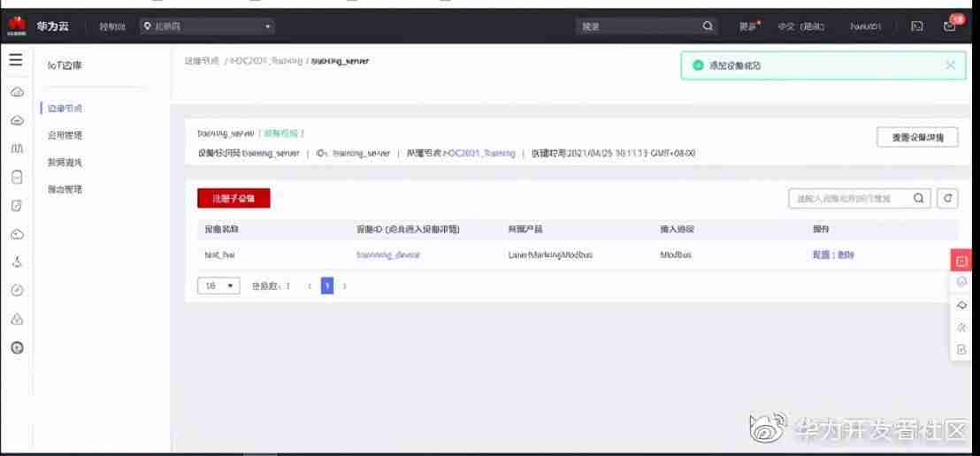Open the training_device ID link

click(x=388, y=255)
